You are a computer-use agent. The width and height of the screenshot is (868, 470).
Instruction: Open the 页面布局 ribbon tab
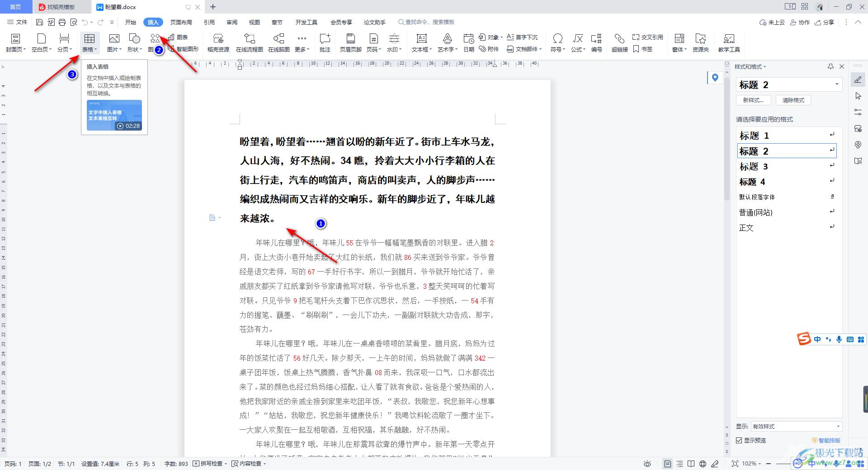(181, 22)
